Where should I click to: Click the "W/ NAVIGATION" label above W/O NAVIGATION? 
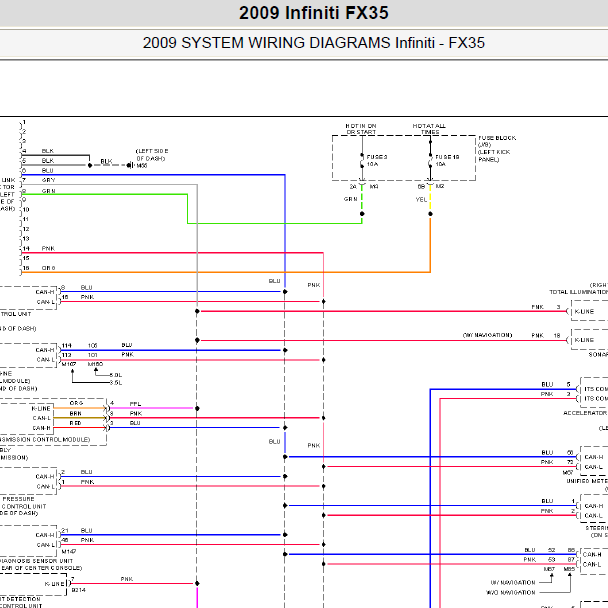click(513, 582)
